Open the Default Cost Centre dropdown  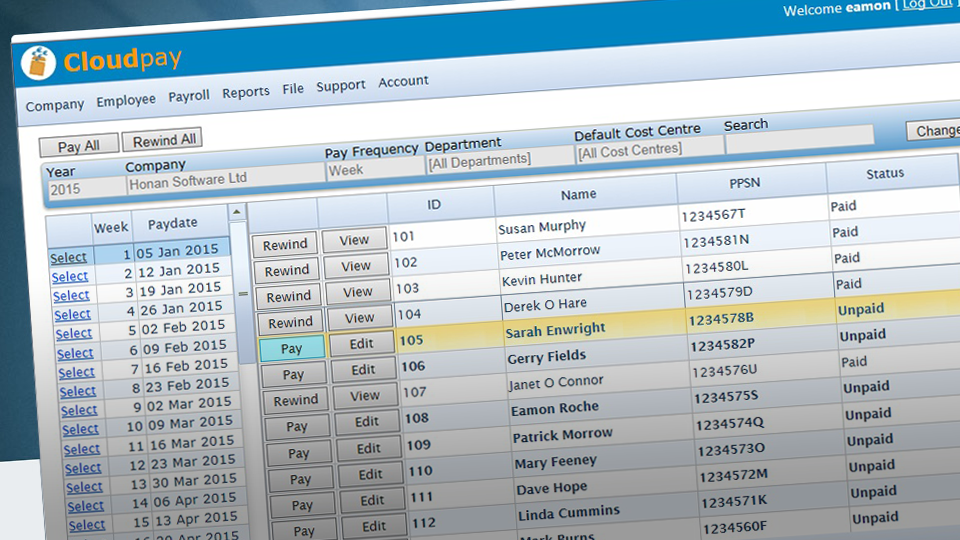(648, 150)
